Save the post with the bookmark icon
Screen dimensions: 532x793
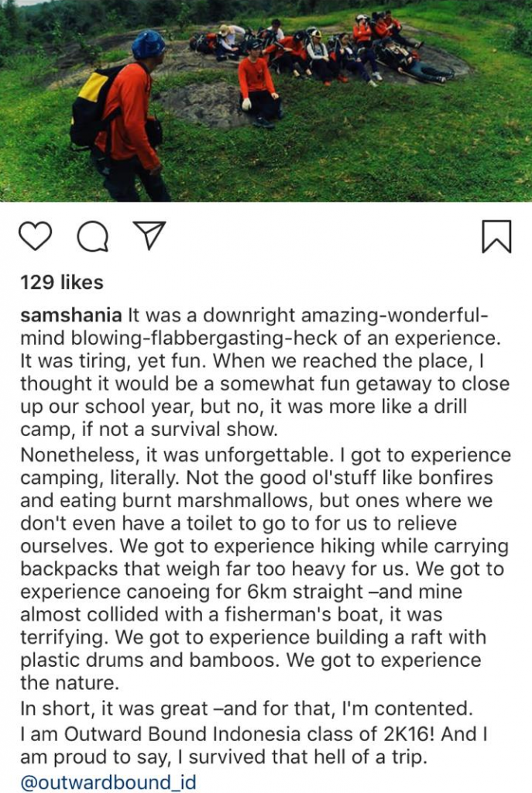496,236
